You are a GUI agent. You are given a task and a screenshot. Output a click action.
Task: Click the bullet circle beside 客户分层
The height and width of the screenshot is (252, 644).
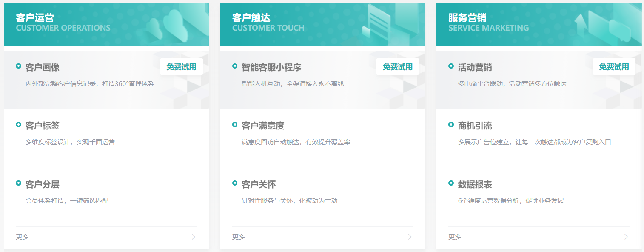pos(18,183)
